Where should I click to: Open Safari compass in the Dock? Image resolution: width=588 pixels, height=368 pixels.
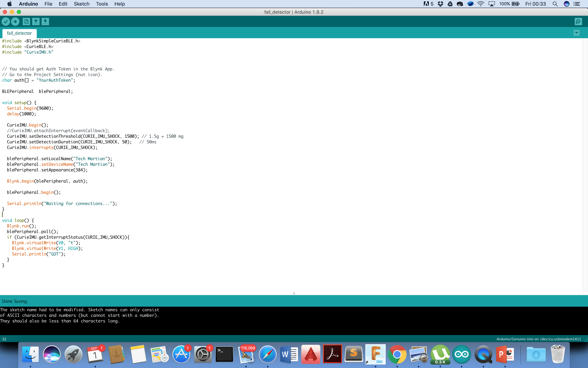(268, 354)
